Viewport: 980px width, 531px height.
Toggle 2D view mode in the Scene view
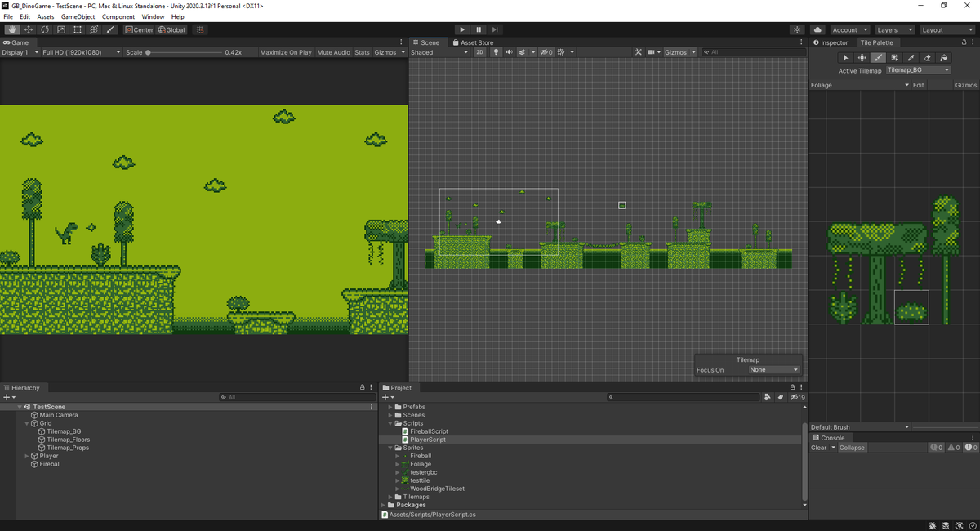click(x=481, y=51)
